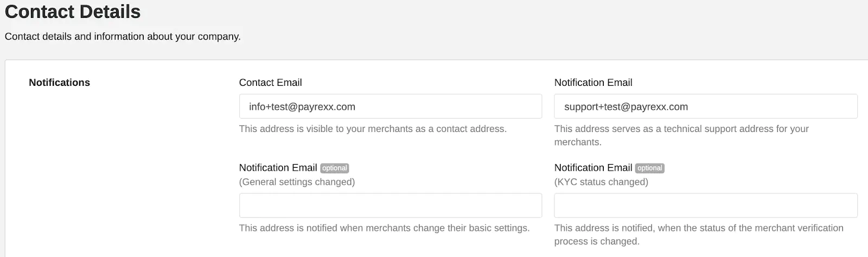Click the blank panel area below the Notifications title

pyautogui.click(x=108, y=174)
